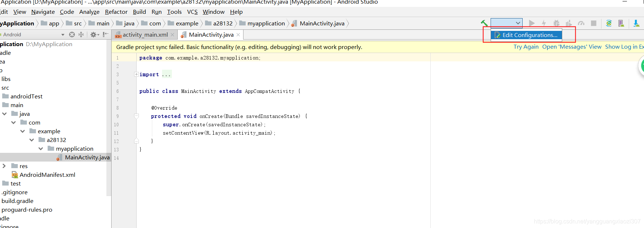This screenshot has width=644, height=228.
Task: Open the AVD Manager icon
Action: (x=621, y=23)
